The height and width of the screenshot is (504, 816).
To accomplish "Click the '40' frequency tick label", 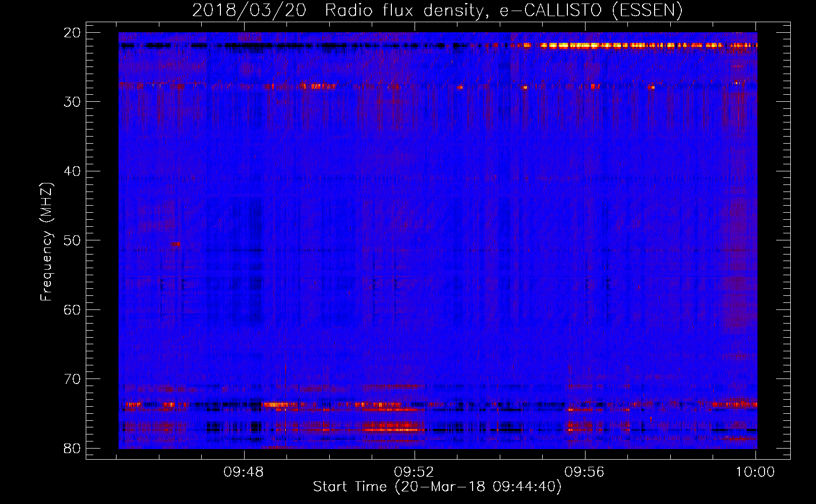I will coord(73,171).
